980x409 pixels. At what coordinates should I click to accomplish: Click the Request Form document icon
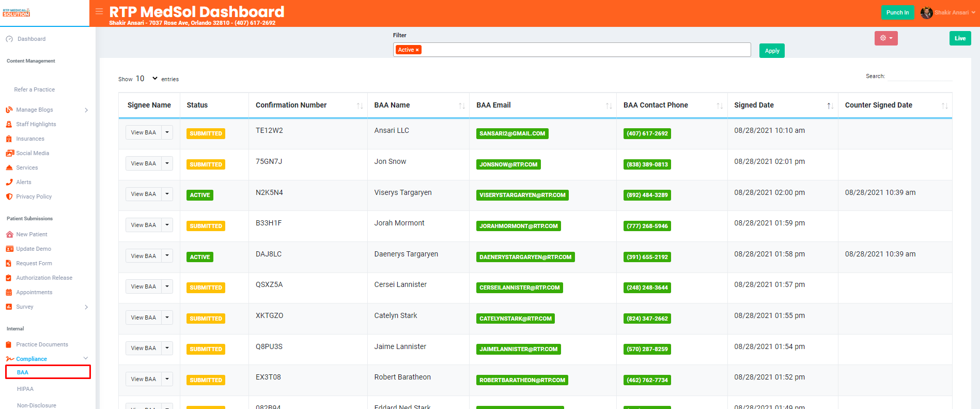(x=9, y=263)
